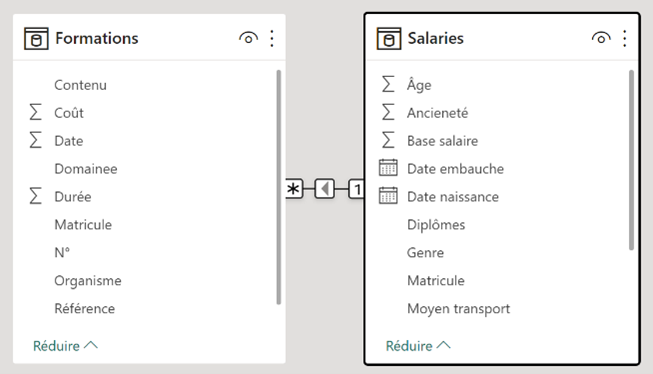
Task: Click the sigma icon beside Durée
Action: click(x=35, y=196)
